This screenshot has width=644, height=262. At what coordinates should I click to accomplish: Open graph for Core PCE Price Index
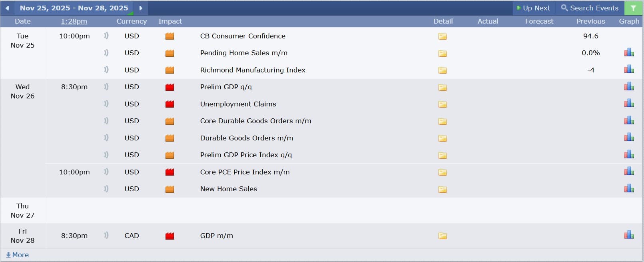pos(629,172)
